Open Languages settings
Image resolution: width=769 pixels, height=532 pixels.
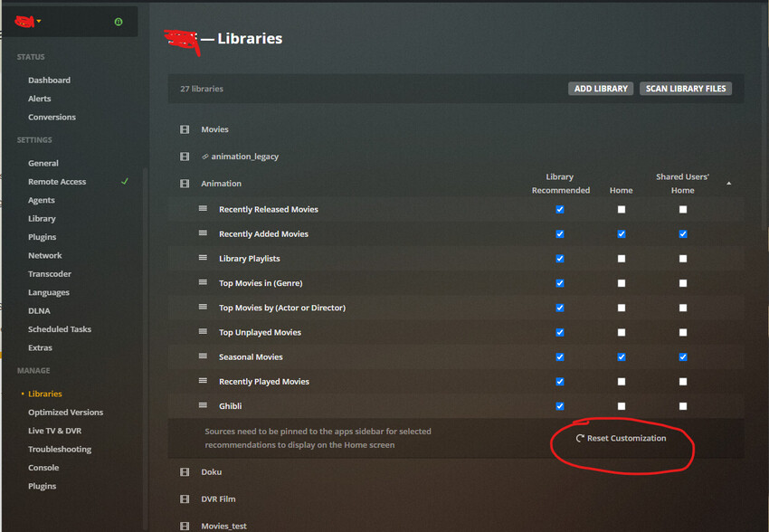point(49,292)
